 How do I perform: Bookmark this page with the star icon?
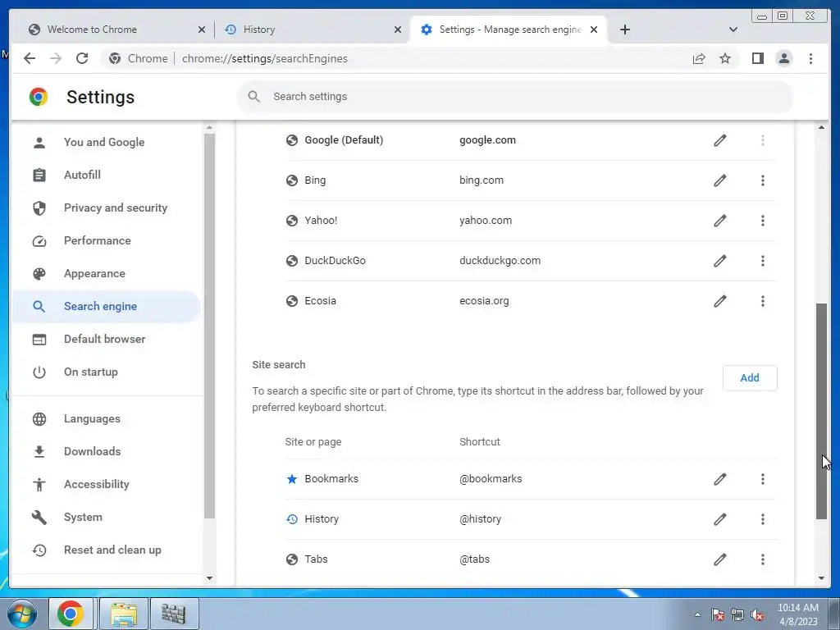725,58
